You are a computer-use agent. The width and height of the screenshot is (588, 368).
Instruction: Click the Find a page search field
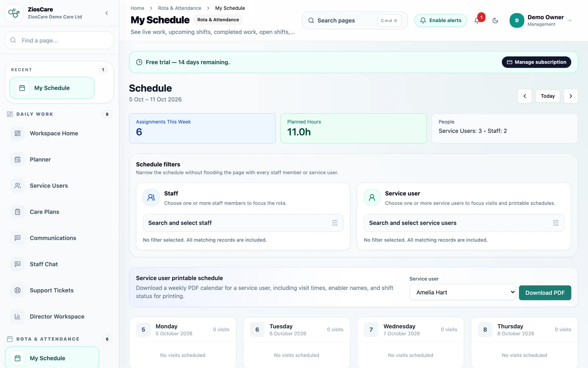[x=60, y=40]
